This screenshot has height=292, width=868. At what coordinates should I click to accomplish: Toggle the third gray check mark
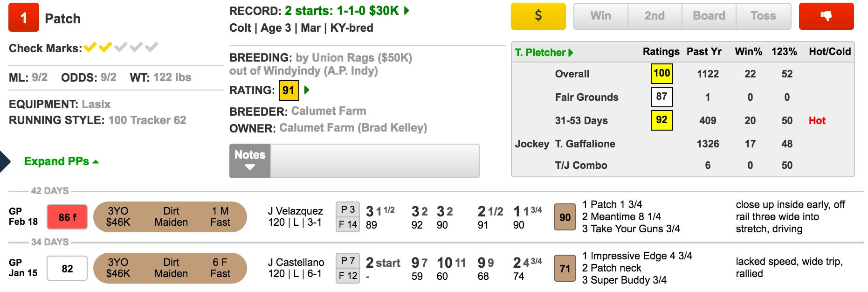121,47
